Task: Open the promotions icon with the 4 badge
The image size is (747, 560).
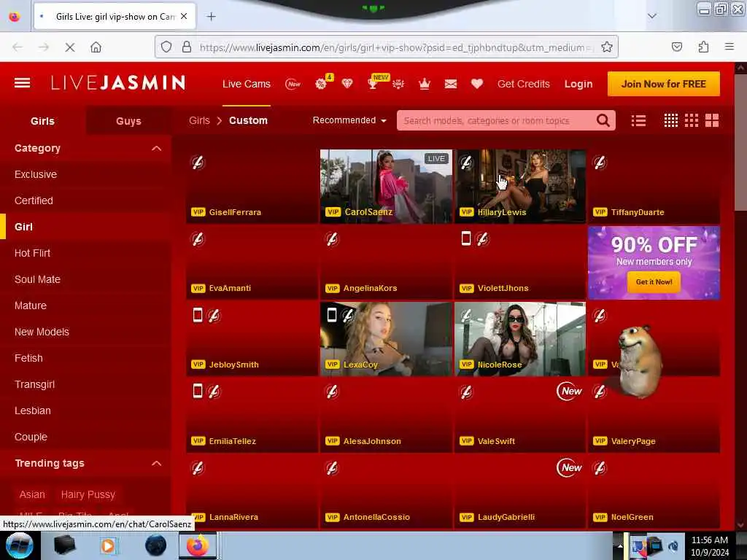Action: point(322,83)
